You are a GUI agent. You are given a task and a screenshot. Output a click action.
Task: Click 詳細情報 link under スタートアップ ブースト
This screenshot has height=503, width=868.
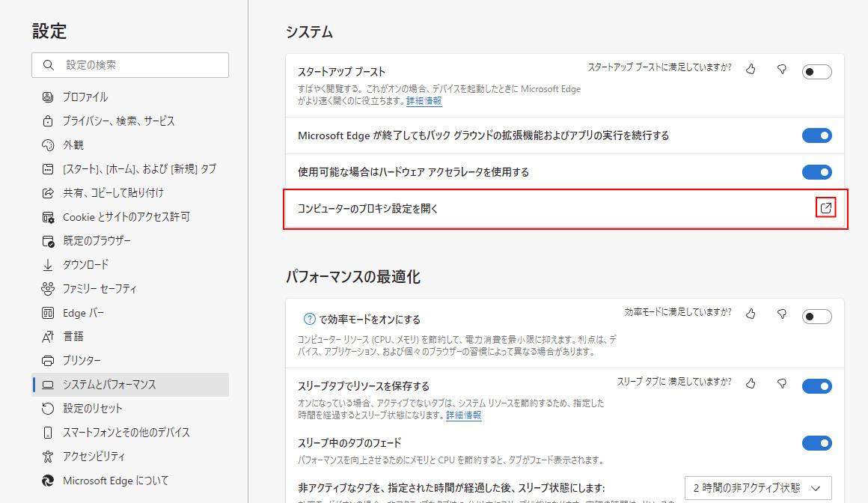pyautogui.click(x=424, y=101)
